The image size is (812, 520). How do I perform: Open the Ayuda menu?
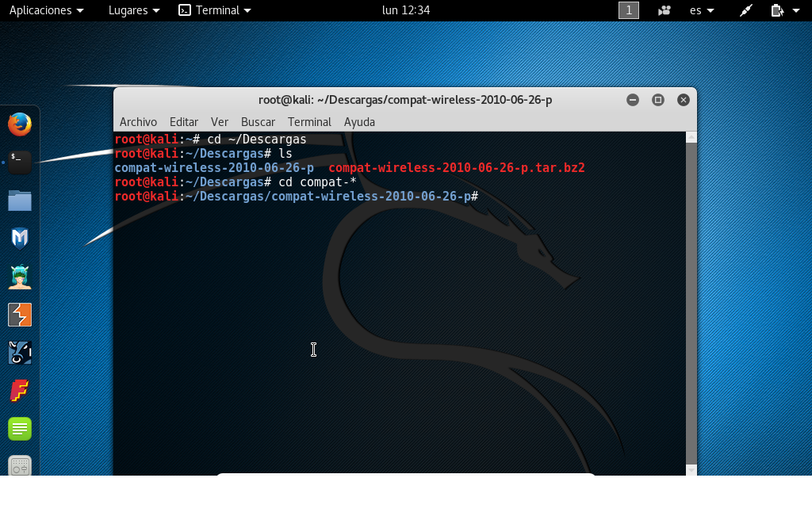pyautogui.click(x=359, y=122)
